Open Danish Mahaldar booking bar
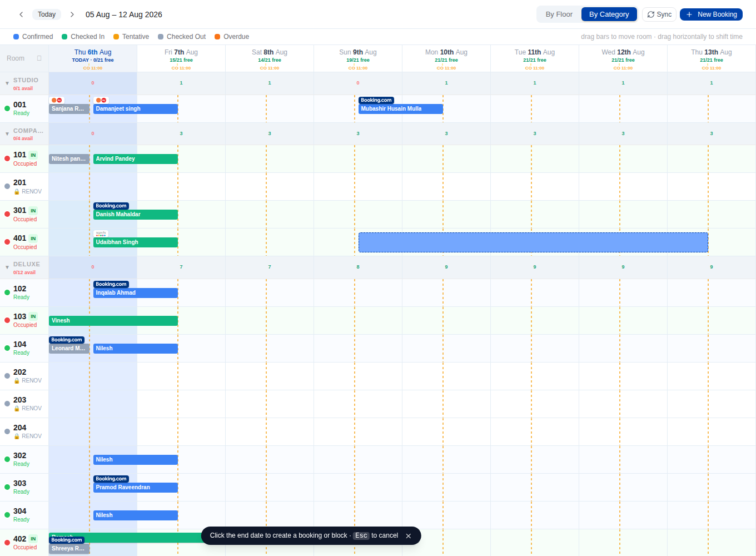This screenshot has height=556, width=756. click(136, 215)
